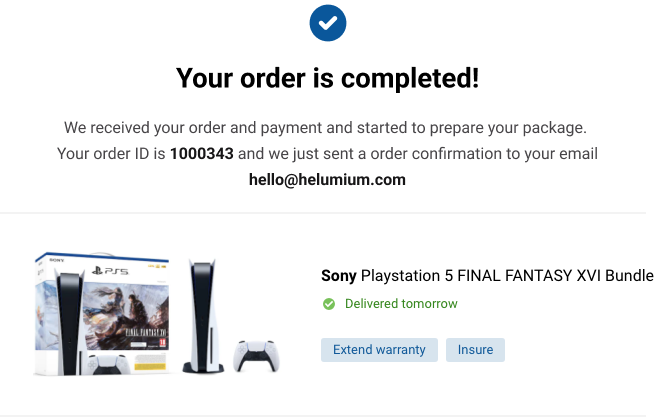
Task: Click the PS5 logo on the bundle box
Action: point(110,271)
